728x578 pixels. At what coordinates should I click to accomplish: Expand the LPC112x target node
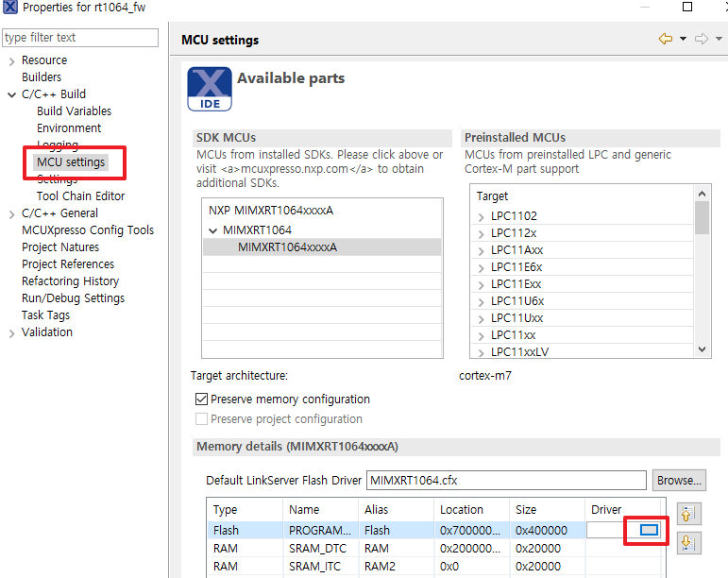click(481, 234)
